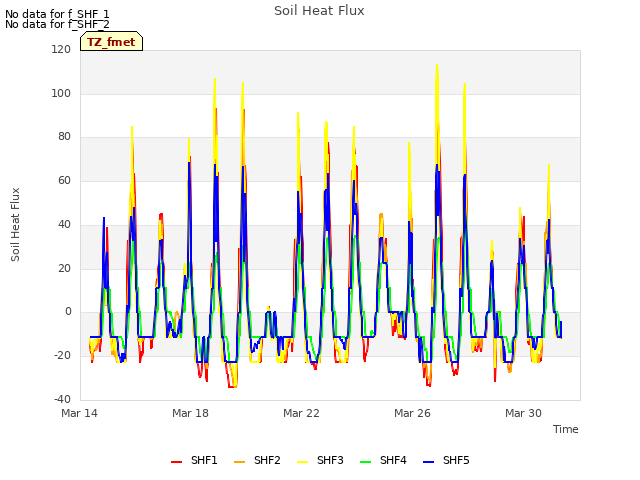Click the SHF5 legend label

(456, 460)
